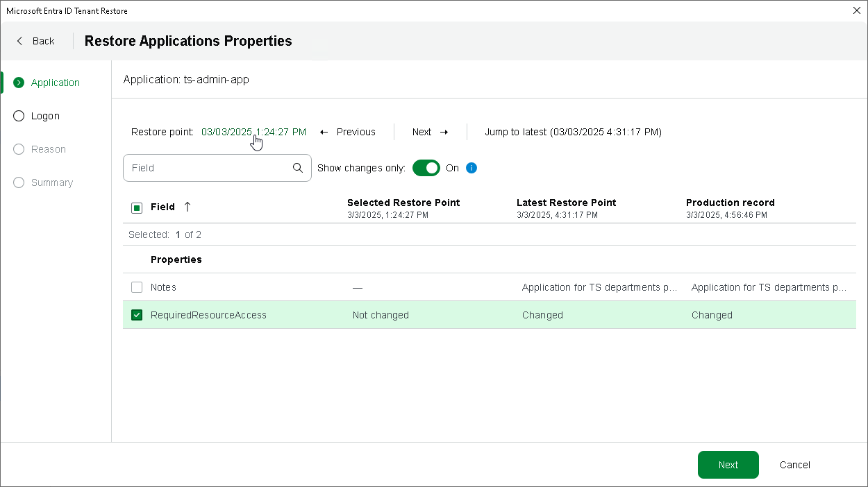The width and height of the screenshot is (868, 487).
Task: Click the Logon step circle icon
Action: tap(19, 116)
